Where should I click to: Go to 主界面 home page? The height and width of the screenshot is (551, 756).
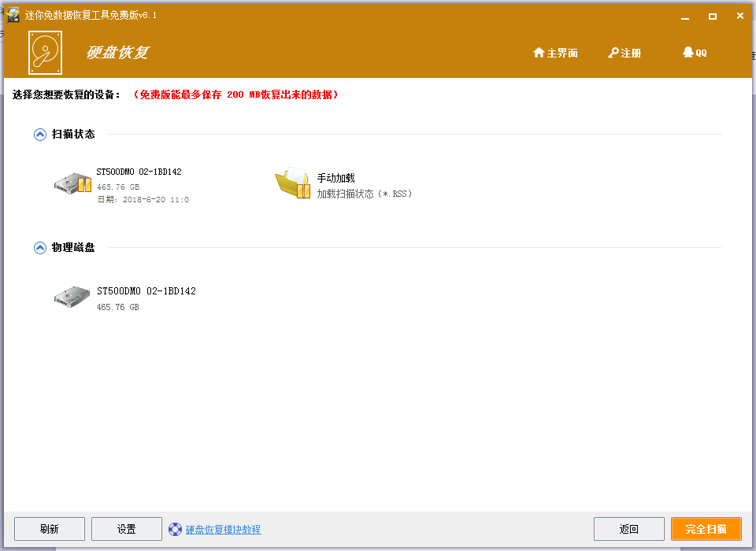point(555,53)
